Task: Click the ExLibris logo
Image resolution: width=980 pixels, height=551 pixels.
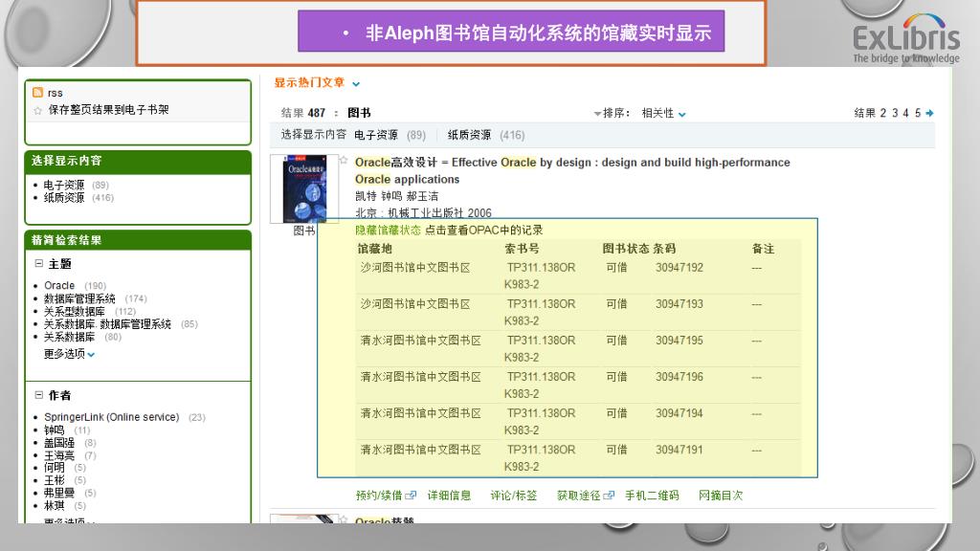Action: [906, 38]
